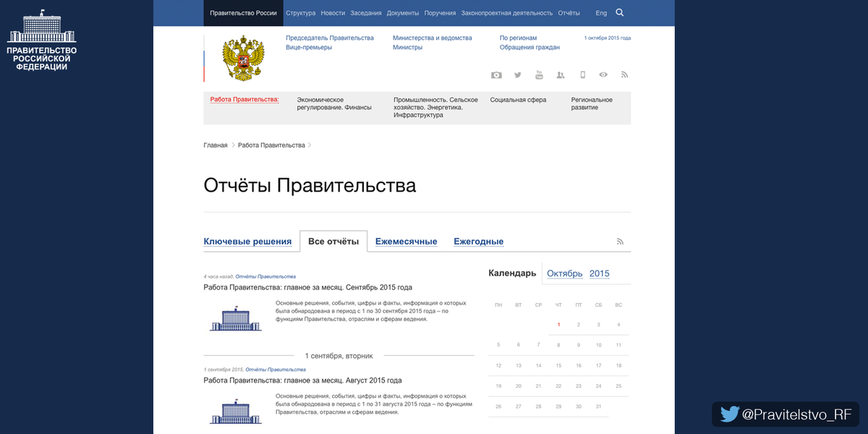Switch language to Eng
Image resolution: width=868 pixels, height=434 pixels.
(x=601, y=13)
